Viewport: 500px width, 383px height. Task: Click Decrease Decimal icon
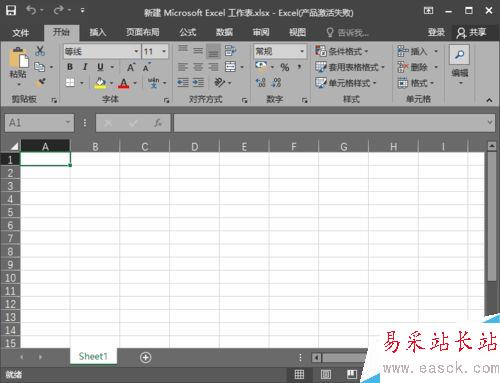pos(276,82)
